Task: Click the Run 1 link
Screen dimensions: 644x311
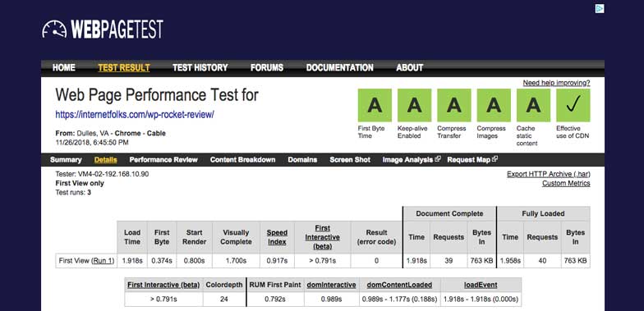Action: tap(103, 261)
